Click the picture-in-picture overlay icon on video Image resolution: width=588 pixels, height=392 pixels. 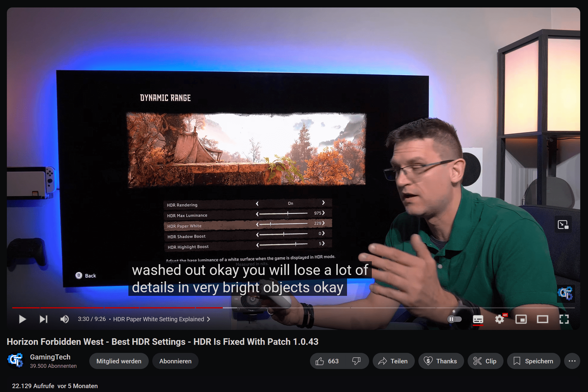[x=563, y=225]
